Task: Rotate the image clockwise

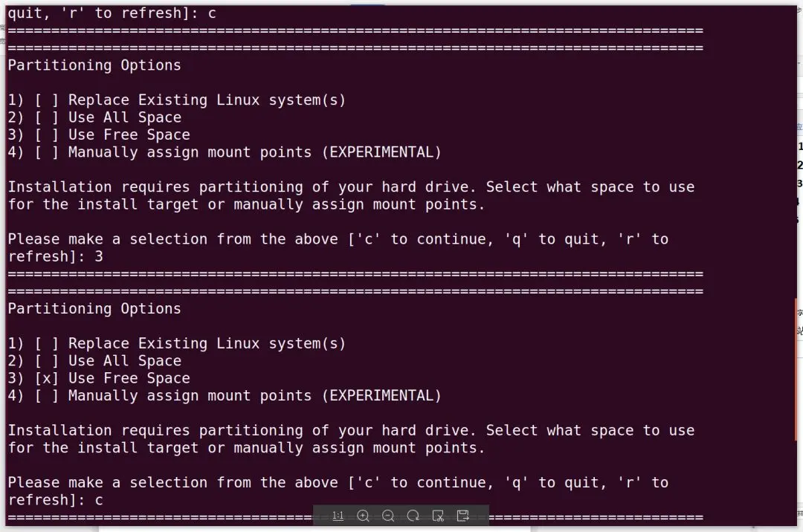Action: click(413, 516)
